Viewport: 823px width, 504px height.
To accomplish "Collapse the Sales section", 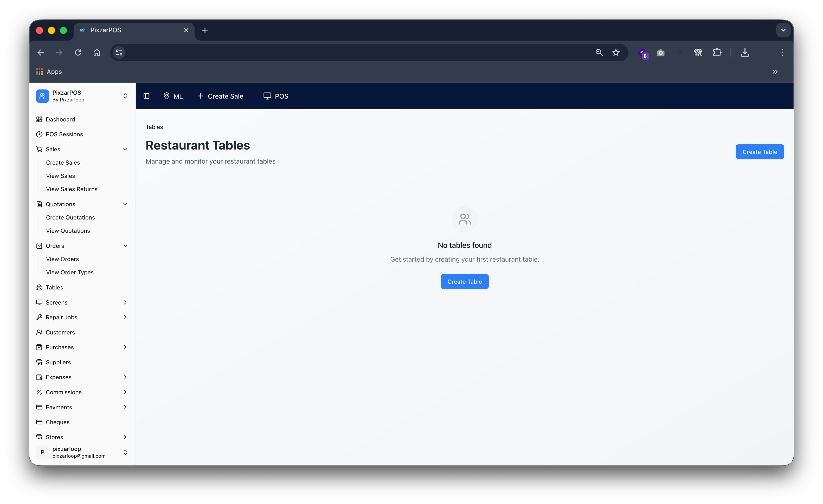I will pyautogui.click(x=125, y=149).
